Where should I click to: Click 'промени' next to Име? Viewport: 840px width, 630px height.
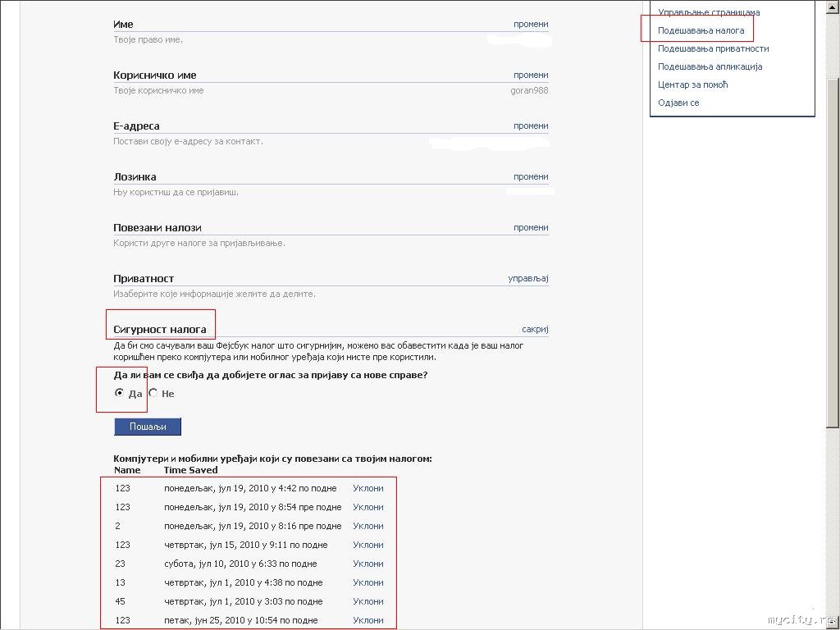531,24
